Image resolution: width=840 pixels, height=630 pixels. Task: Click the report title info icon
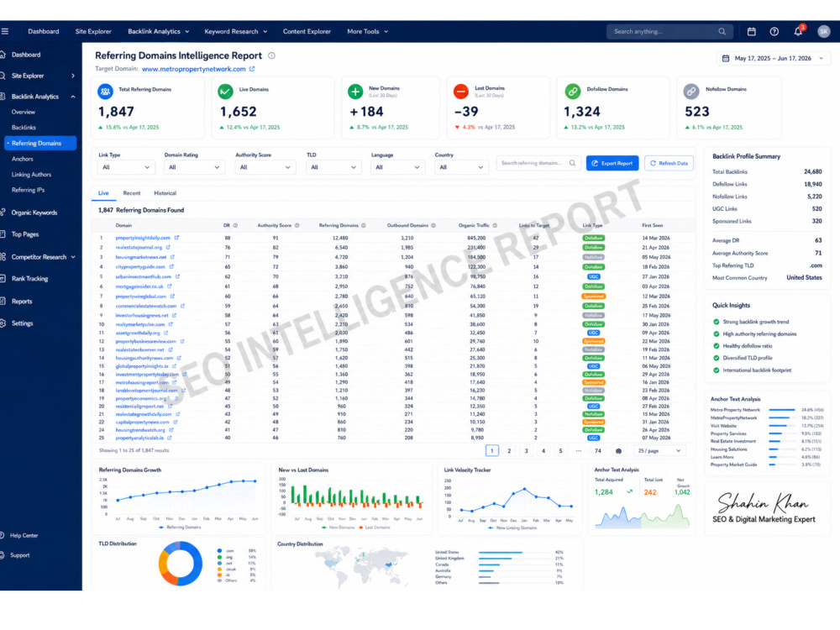(271, 55)
